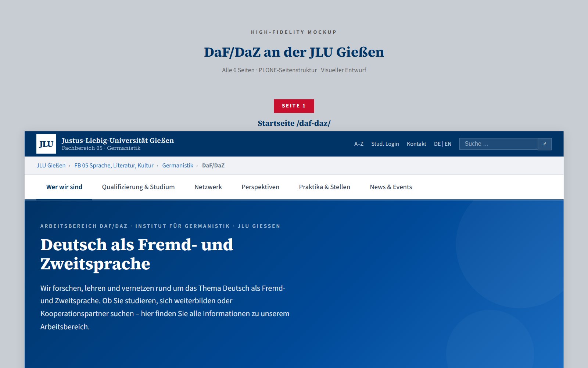588x368 pixels.
Task: Go to the Germanistik breadcrumb
Action: 178,166
